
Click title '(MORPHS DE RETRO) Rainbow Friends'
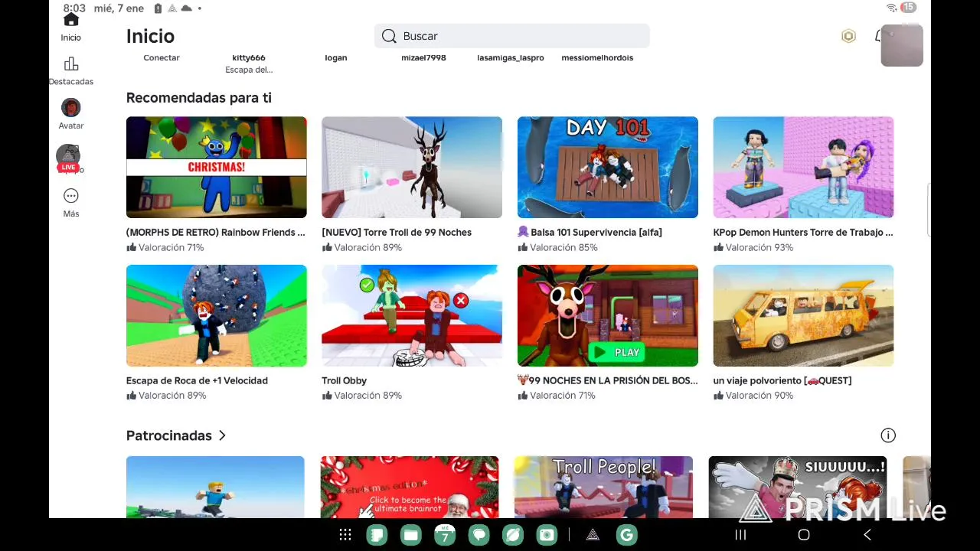(x=216, y=232)
